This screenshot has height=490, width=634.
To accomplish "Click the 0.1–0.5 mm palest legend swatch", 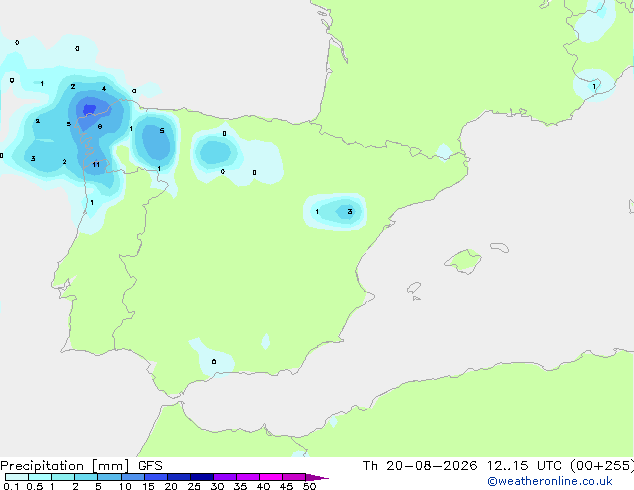I will [x=17, y=477].
